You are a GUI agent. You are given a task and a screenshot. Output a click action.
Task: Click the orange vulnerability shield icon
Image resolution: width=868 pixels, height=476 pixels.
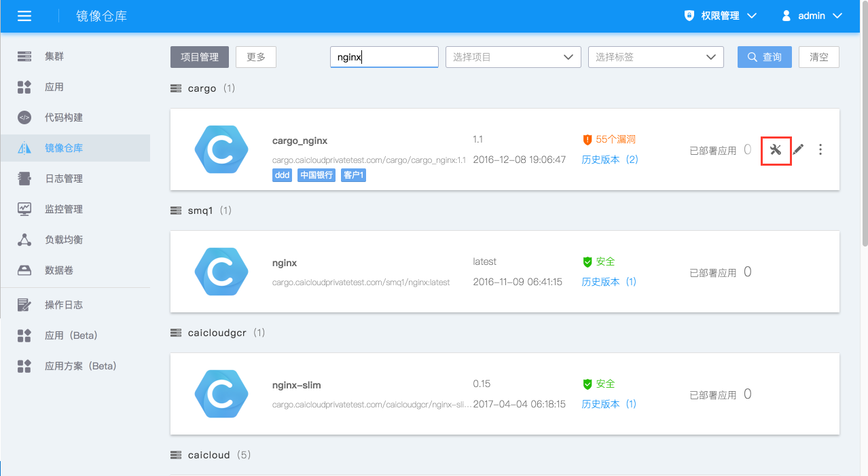point(587,139)
